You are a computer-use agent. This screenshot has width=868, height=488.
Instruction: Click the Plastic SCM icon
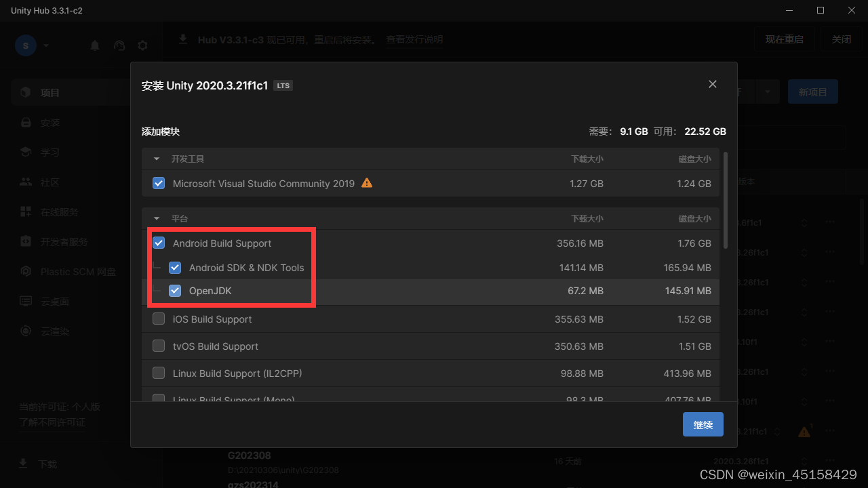[26, 272]
